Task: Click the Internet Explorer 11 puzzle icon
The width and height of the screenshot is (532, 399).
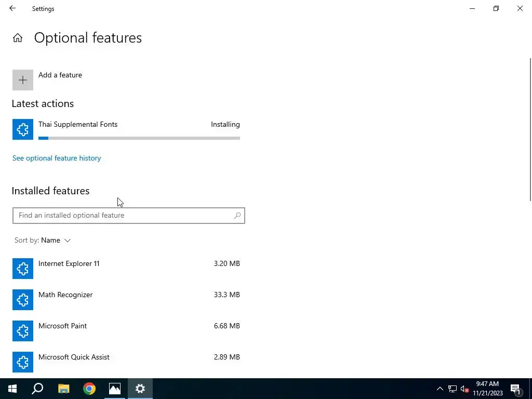Action: [23, 269]
